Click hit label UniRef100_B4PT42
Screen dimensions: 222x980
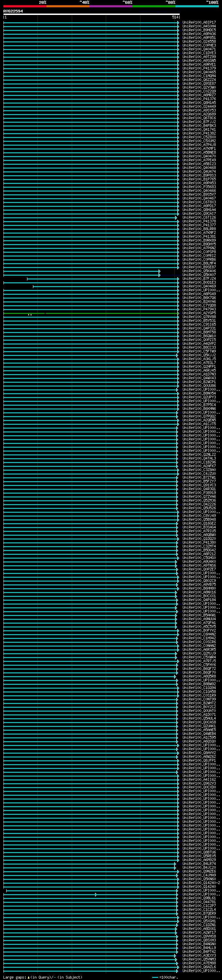pos(199,952)
